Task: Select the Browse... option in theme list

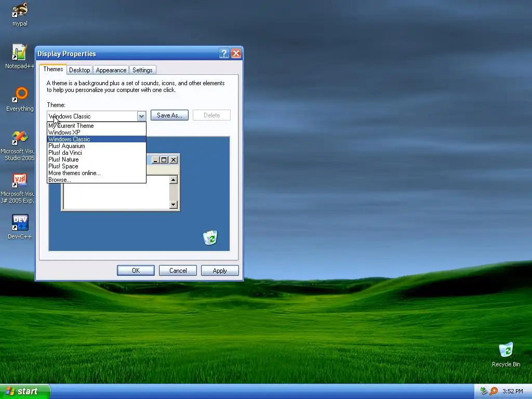Action: [96, 180]
